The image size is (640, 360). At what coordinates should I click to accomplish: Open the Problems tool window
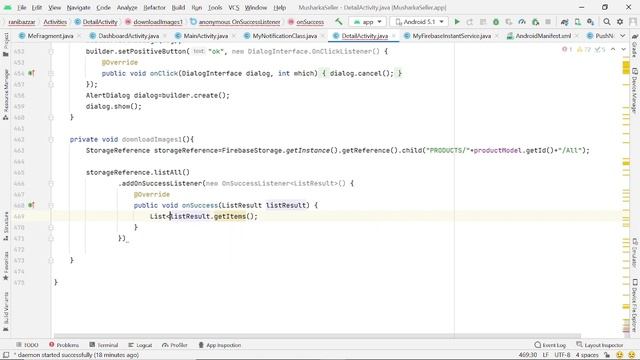point(64,345)
